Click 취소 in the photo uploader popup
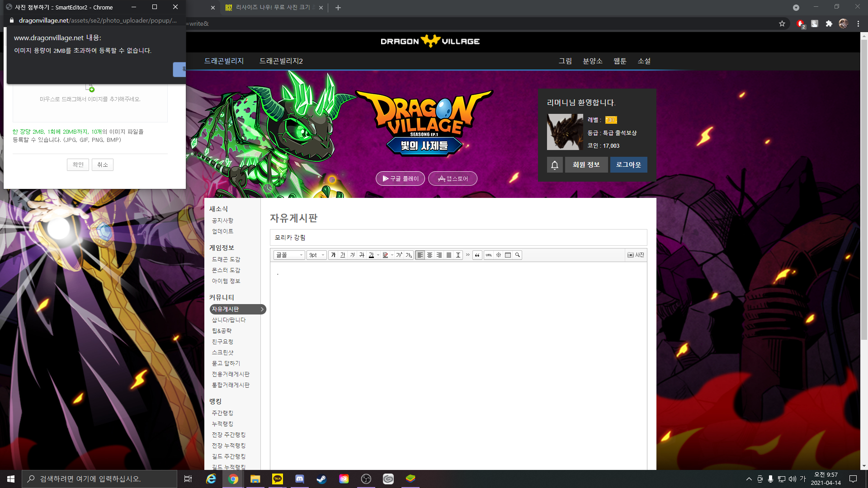Screen dimensions: 868x488 [x=103, y=164]
